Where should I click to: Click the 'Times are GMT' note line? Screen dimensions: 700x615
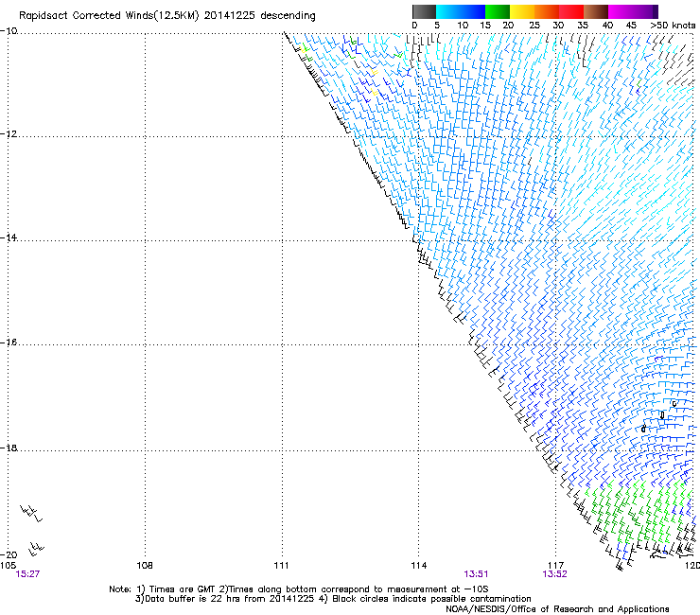pos(299,589)
